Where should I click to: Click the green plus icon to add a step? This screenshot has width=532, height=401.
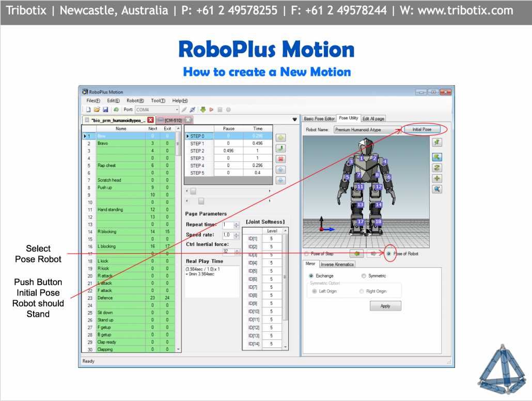point(280,138)
